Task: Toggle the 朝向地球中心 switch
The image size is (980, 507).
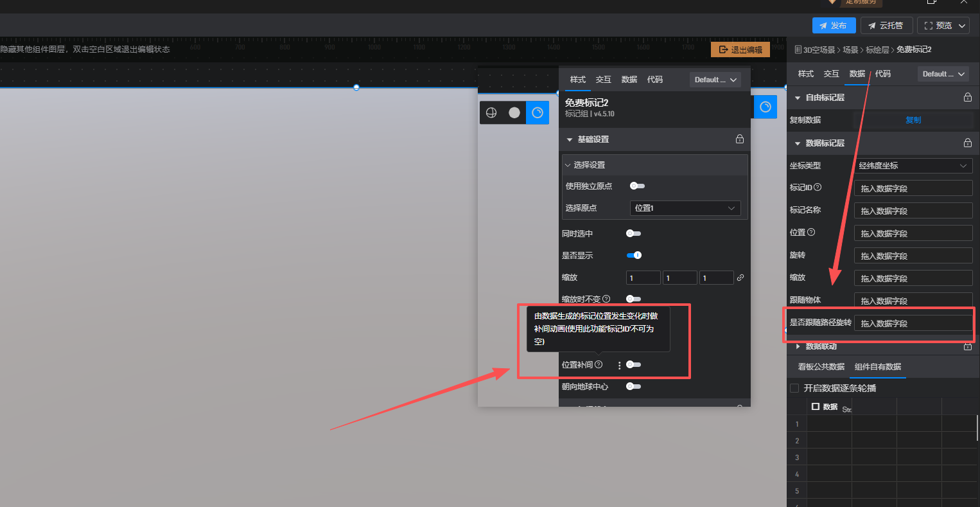Action: point(634,386)
